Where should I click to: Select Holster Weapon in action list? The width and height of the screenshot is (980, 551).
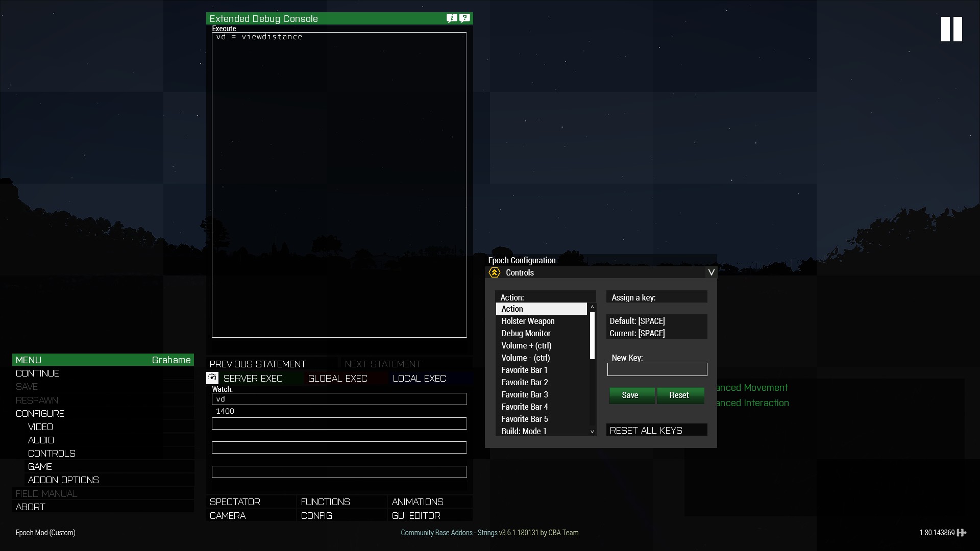click(x=528, y=321)
